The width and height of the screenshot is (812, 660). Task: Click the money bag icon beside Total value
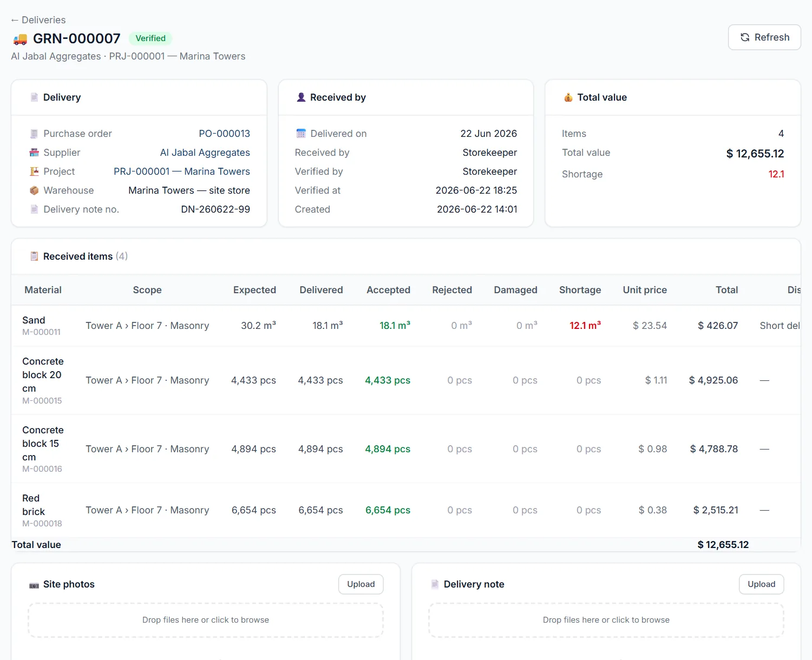click(568, 97)
